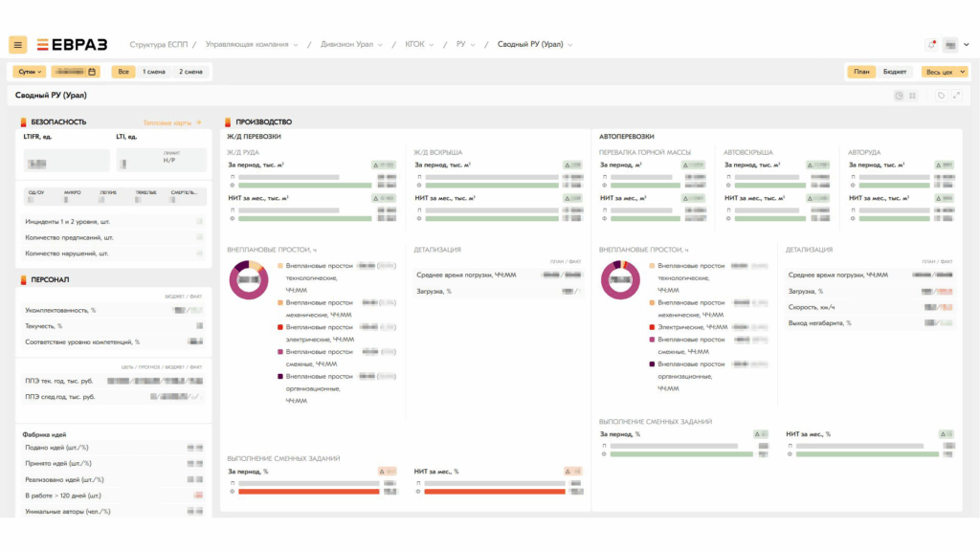Switch to grid view icon in Сводный РУ header
This screenshot has width=980, height=551.
point(912,96)
